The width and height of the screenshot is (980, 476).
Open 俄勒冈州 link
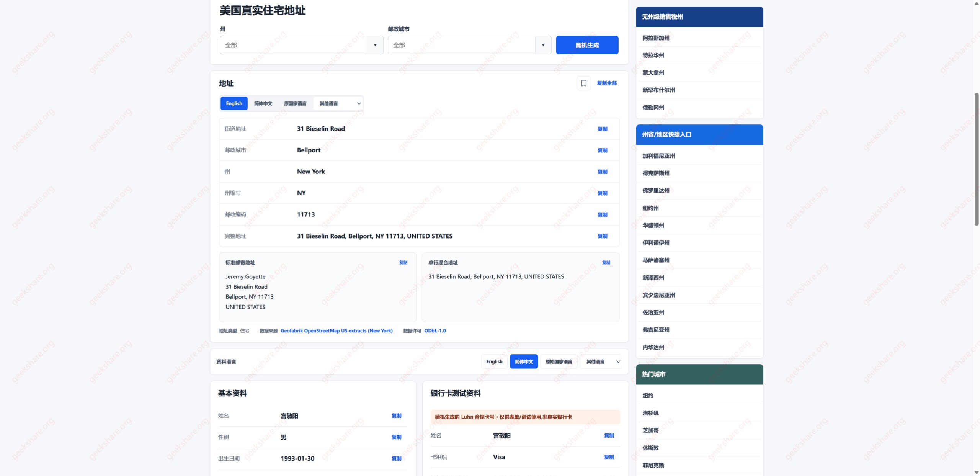click(653, 108)
